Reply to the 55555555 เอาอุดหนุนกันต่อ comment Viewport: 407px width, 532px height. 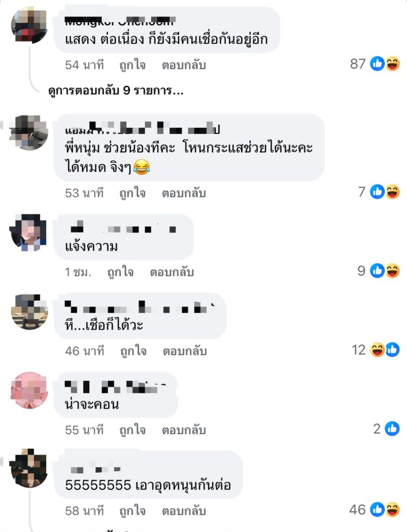click(184, 511)
